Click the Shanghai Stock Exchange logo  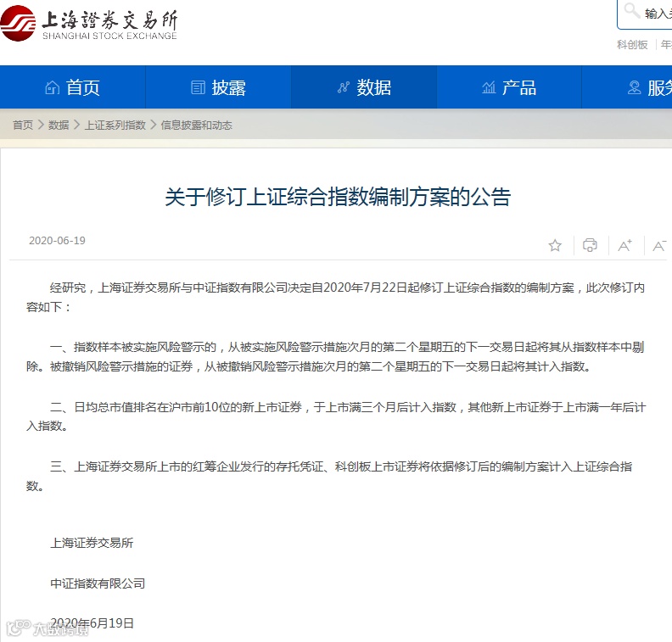89,24
